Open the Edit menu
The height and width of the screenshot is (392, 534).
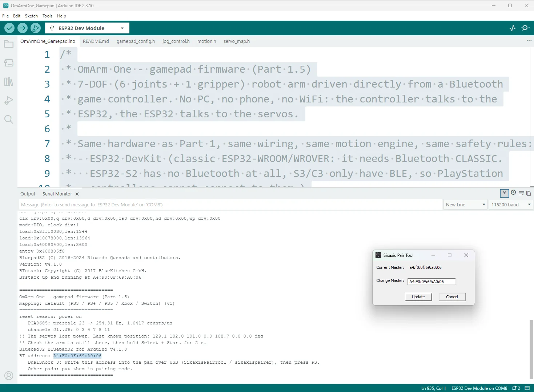pos(17,16)
